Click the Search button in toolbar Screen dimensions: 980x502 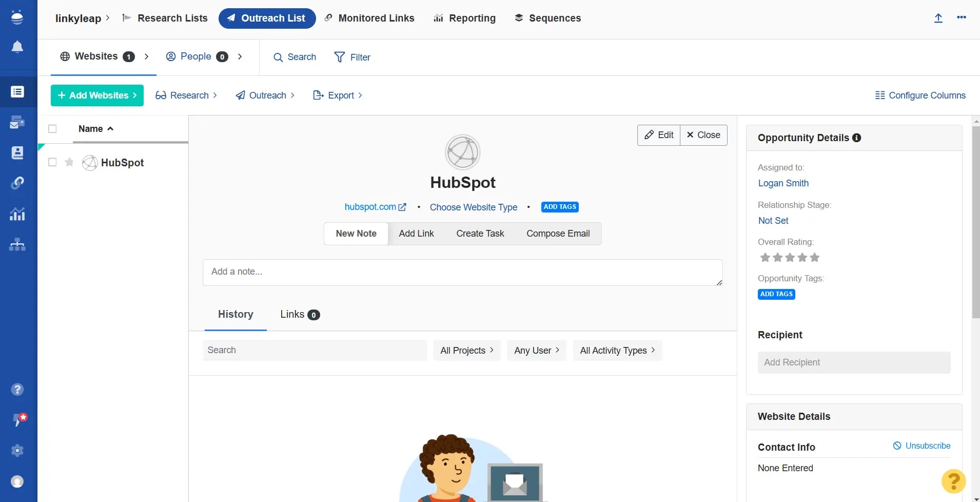click(x=295, y=57)
